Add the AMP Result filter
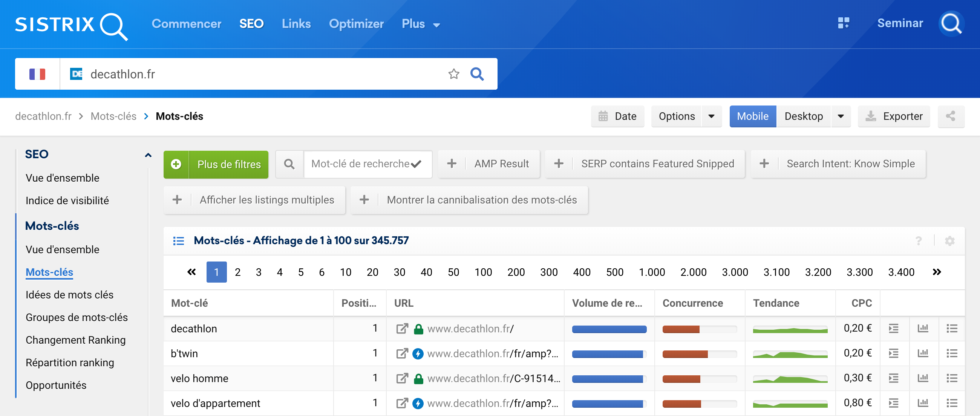Screen dimensions: 980x416 [489, 164]
